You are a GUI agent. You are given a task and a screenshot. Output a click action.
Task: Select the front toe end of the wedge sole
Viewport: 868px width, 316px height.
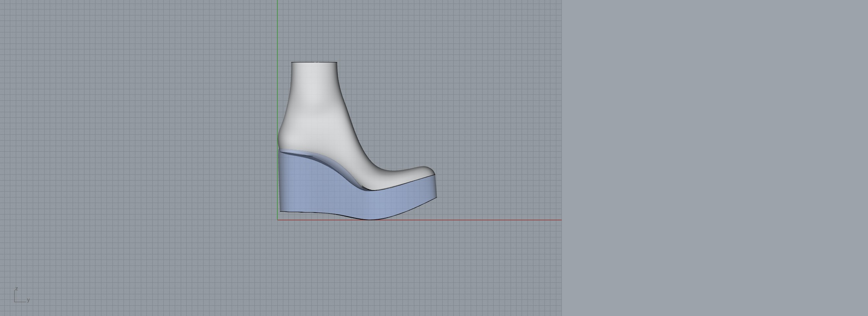(x=435, y=186)
